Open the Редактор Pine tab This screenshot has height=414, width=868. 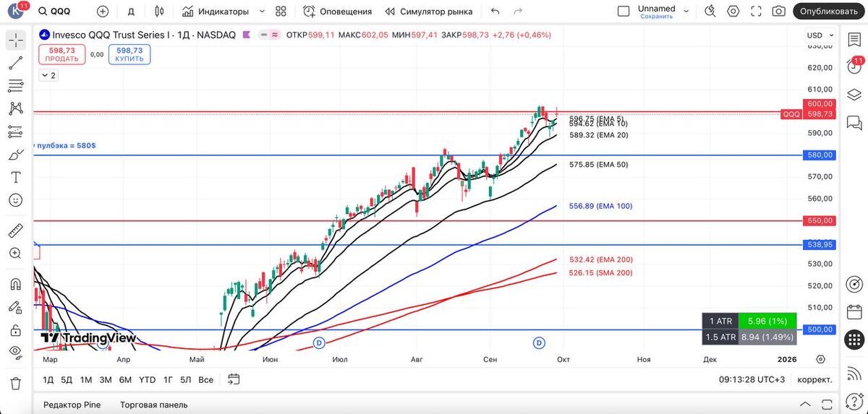pyautogui.click(x=72, y=405)
